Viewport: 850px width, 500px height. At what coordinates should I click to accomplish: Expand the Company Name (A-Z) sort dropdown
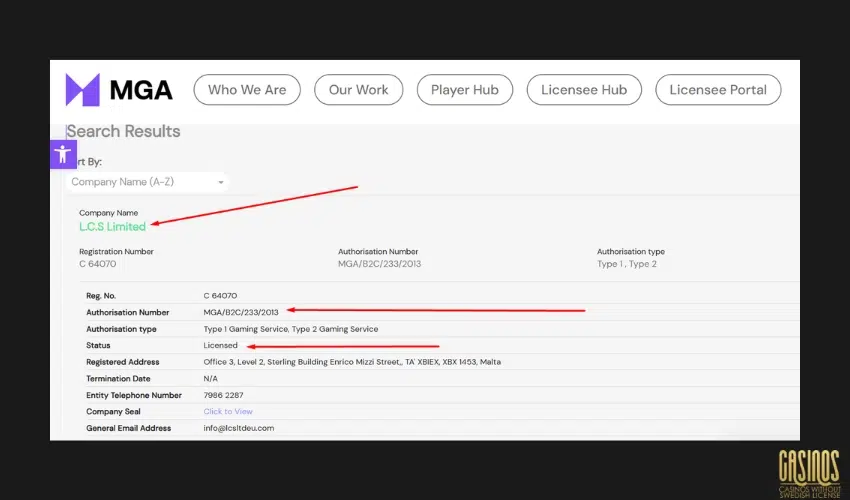click(147, 182)
